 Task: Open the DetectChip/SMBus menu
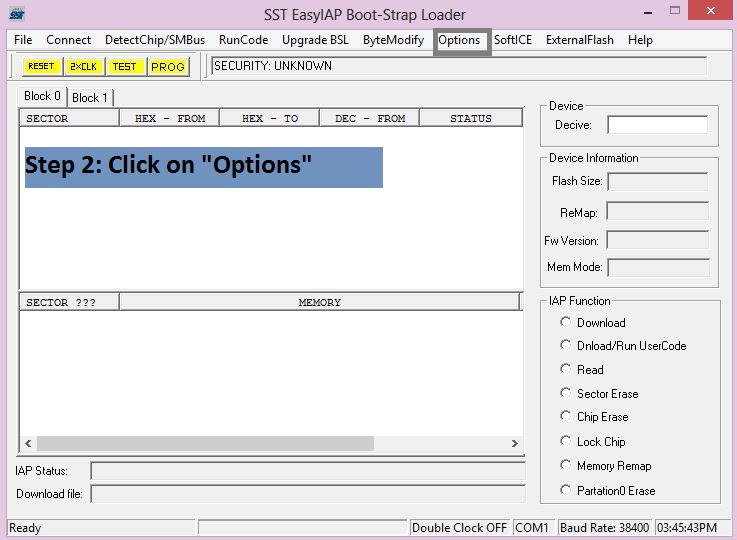(155, 40)
